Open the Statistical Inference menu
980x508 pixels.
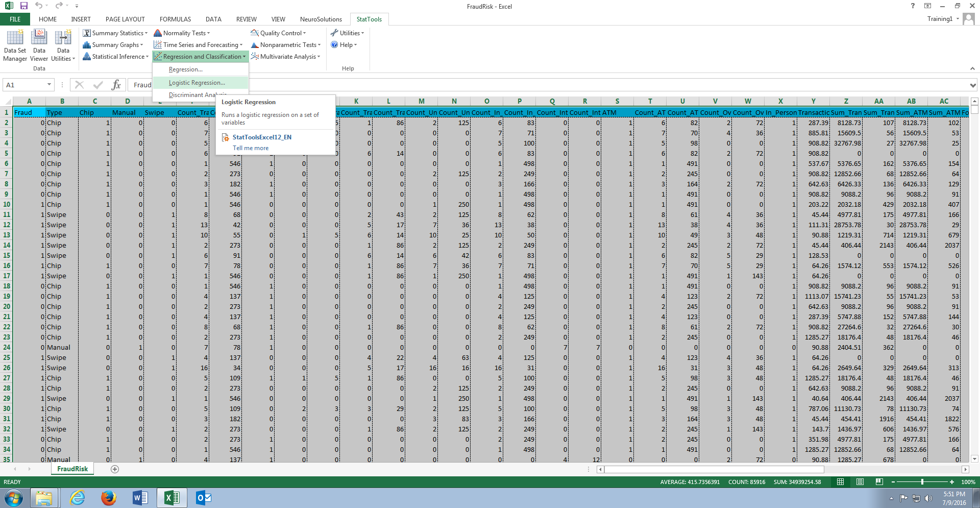116,57
